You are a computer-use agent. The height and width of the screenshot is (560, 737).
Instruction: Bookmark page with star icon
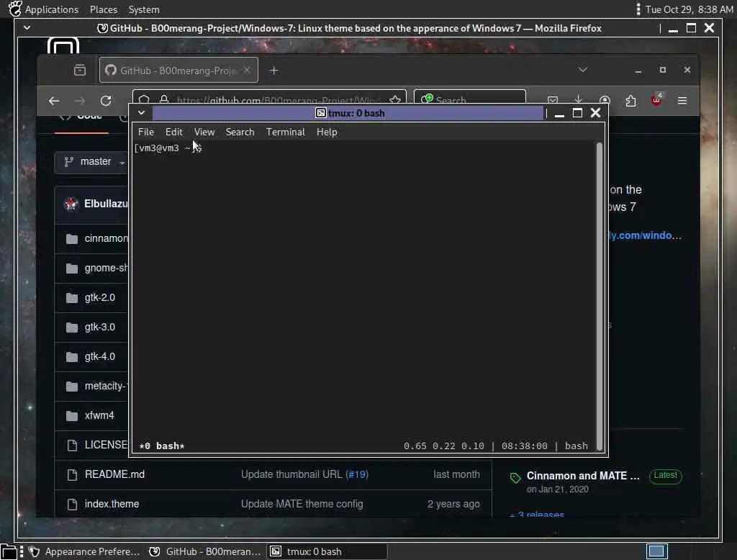pos(395,99)
